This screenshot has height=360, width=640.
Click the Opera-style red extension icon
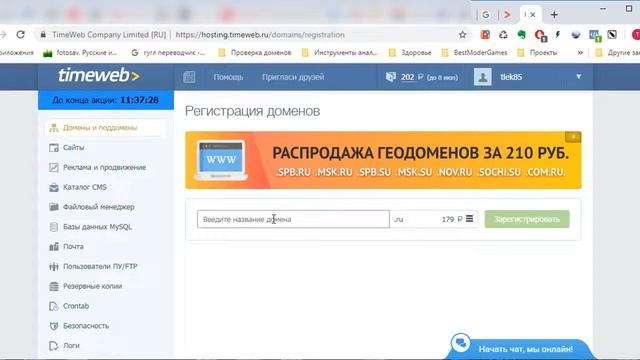(540, 36)
